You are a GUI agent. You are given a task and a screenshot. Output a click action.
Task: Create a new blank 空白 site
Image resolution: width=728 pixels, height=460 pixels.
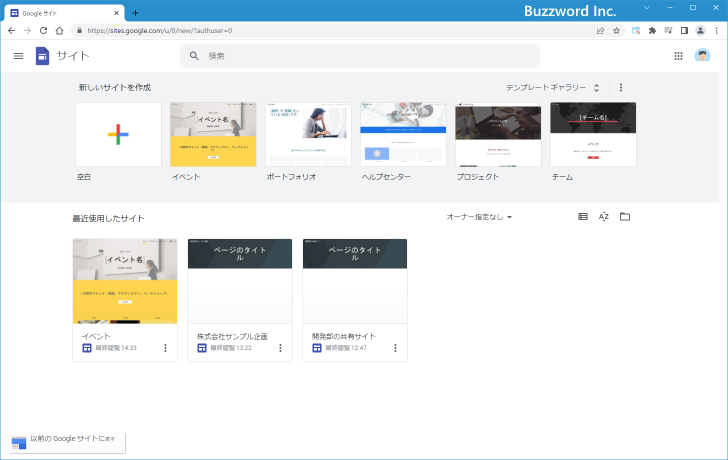click(x=118, y=134)
